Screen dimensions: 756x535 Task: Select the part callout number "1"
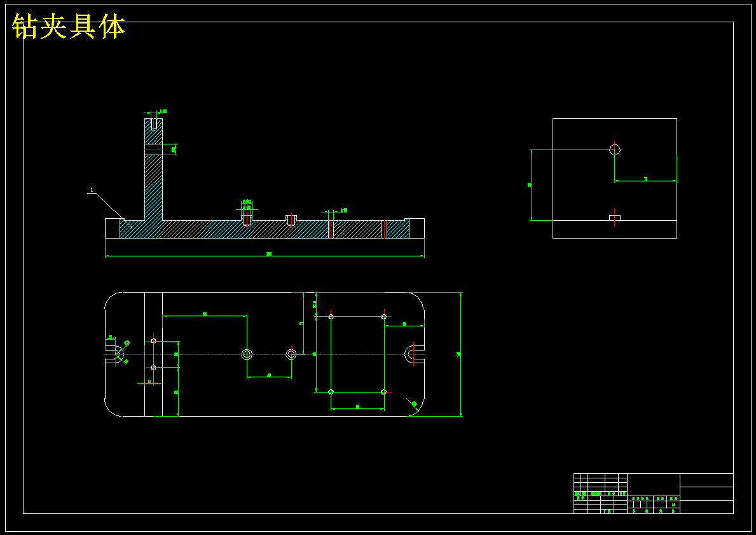click(92, 190)
